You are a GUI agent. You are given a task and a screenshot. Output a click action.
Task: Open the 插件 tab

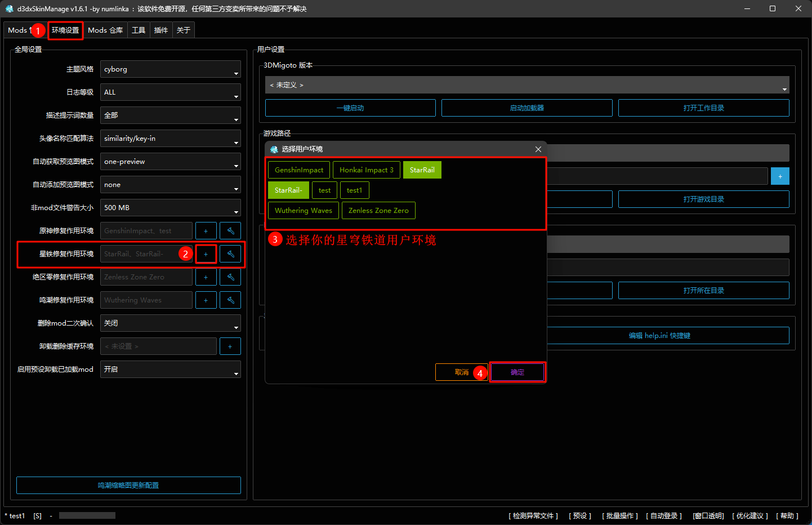tap(161, 30)
